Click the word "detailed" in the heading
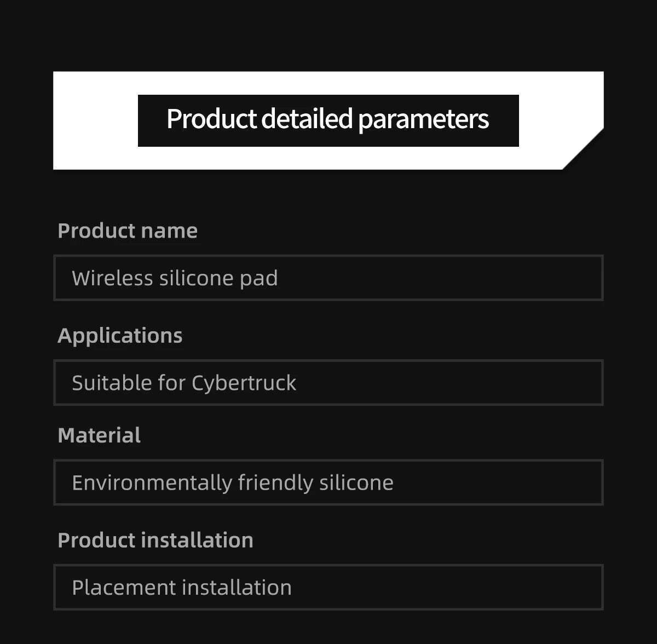 [x=307, y=119]
